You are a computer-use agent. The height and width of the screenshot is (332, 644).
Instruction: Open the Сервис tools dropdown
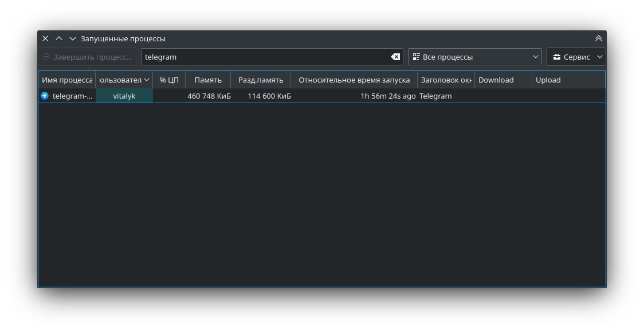coord(576,57)
